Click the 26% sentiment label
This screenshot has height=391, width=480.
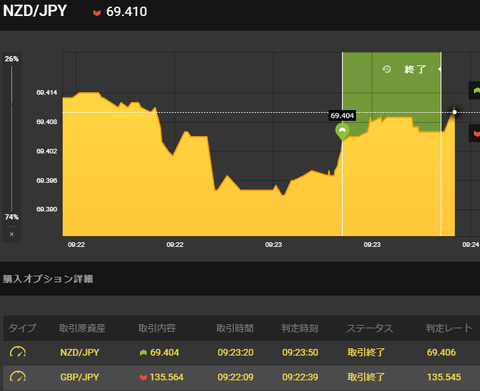pyautogui.click(x=12, y=59)
